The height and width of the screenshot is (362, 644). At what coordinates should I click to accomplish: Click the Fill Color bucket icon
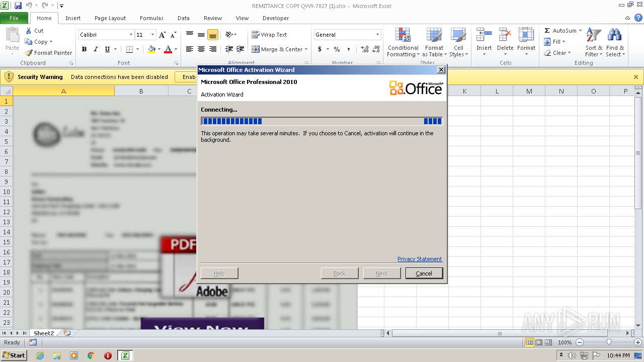click(x=151, y=49)
